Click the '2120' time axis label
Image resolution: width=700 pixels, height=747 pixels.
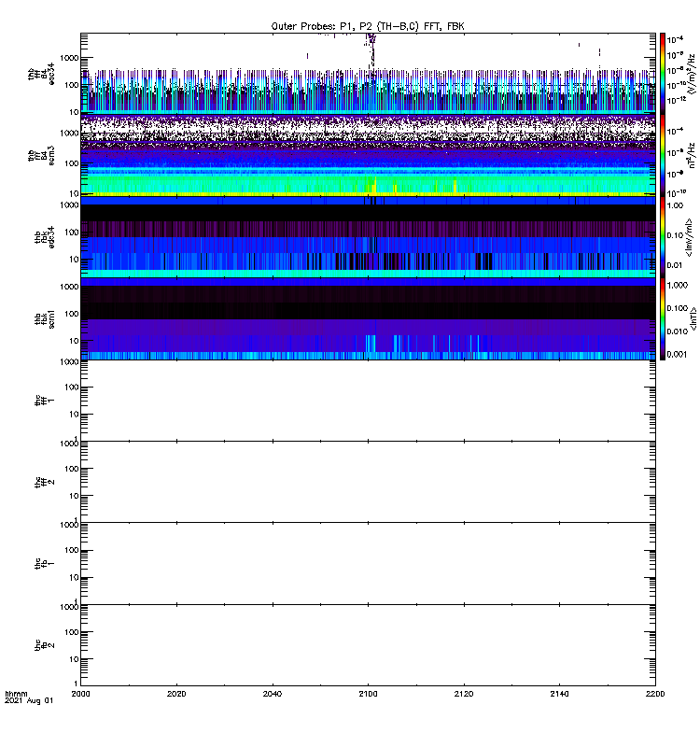[464, 694]
